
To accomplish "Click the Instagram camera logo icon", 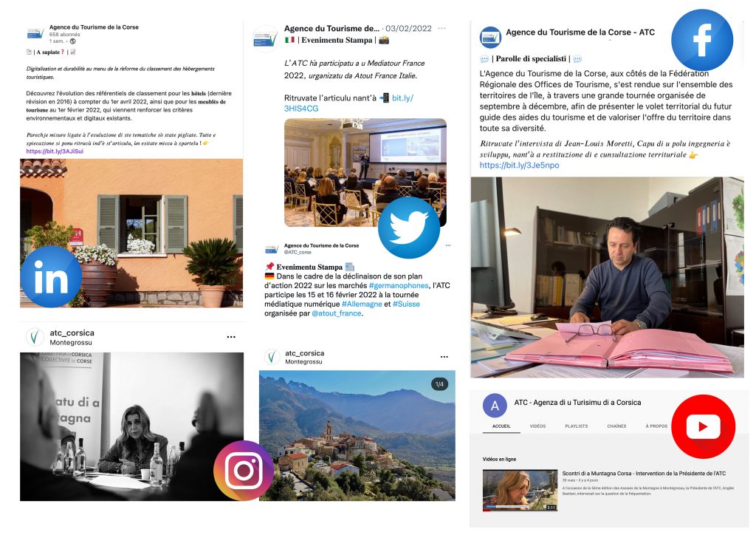I will point(244,471).
